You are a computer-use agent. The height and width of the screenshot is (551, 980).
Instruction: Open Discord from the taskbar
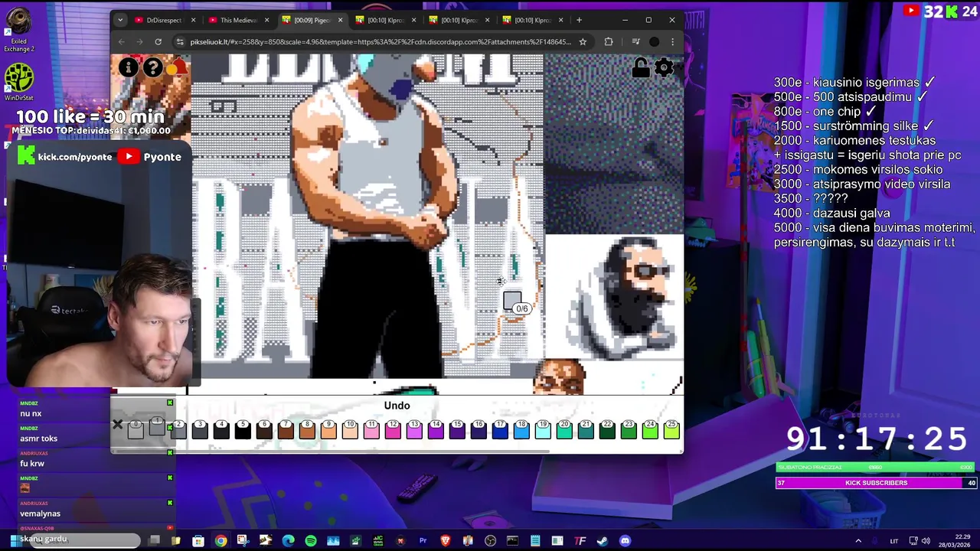tap(625, 541)
